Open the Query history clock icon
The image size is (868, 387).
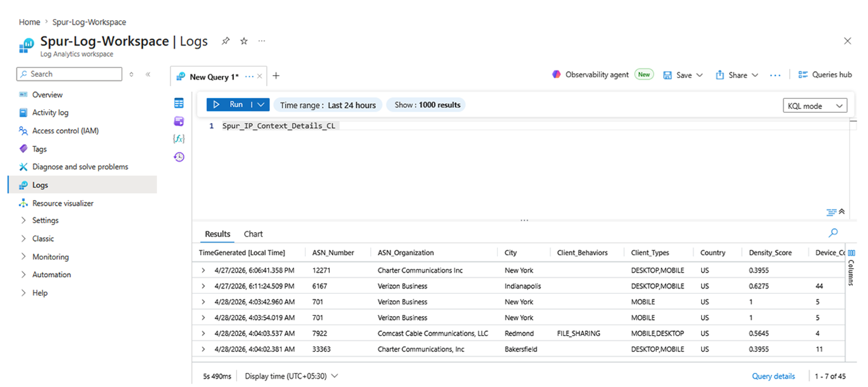coord(179,157)
